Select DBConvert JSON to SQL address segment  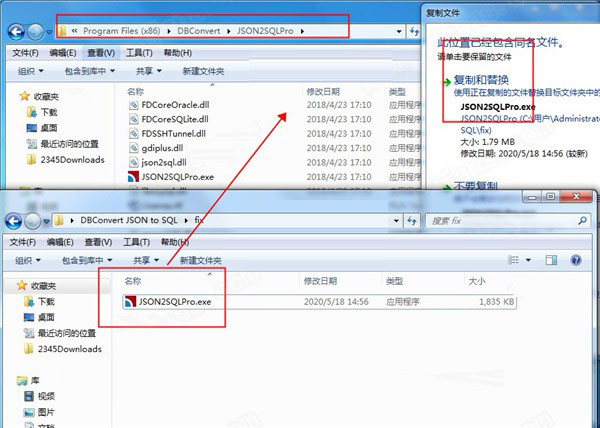(129, 220)
